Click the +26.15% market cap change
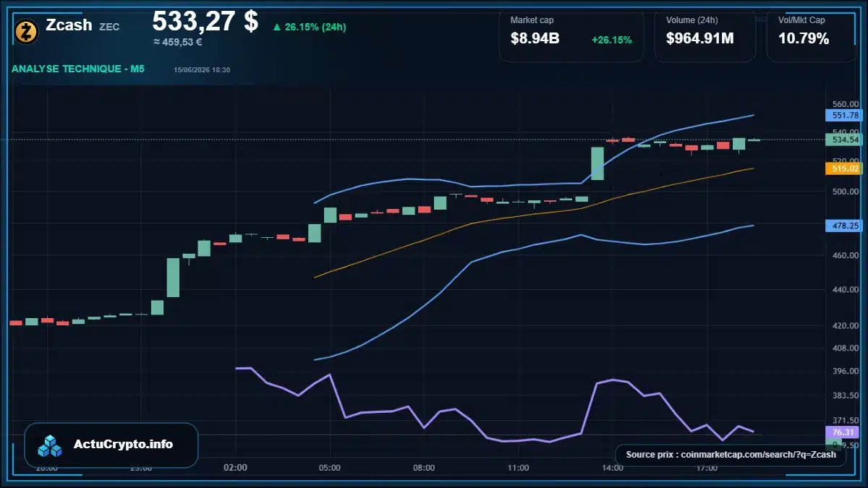Image resolution: width=868 pixels, height=488 pixels. click(611, 40)
